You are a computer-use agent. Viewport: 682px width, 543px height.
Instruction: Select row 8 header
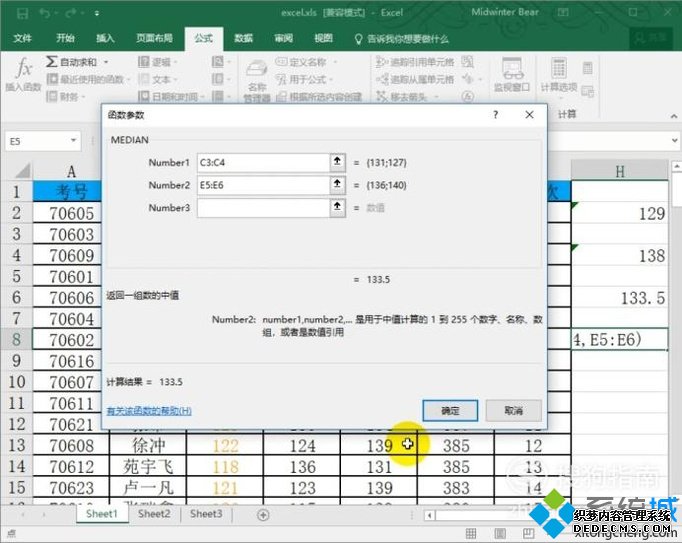(x=16, y=339)
